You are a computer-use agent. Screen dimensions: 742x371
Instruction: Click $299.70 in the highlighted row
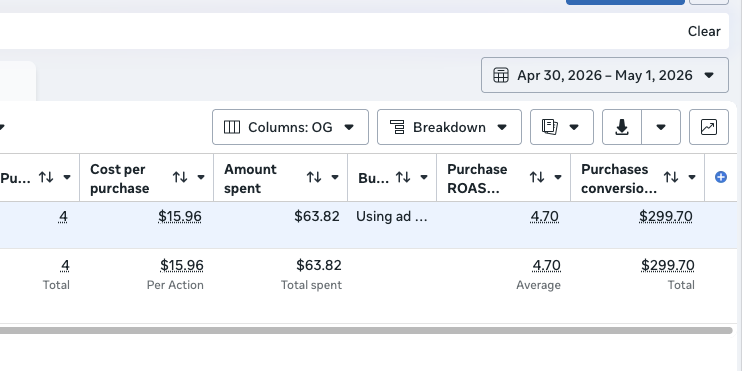point(666,217)
